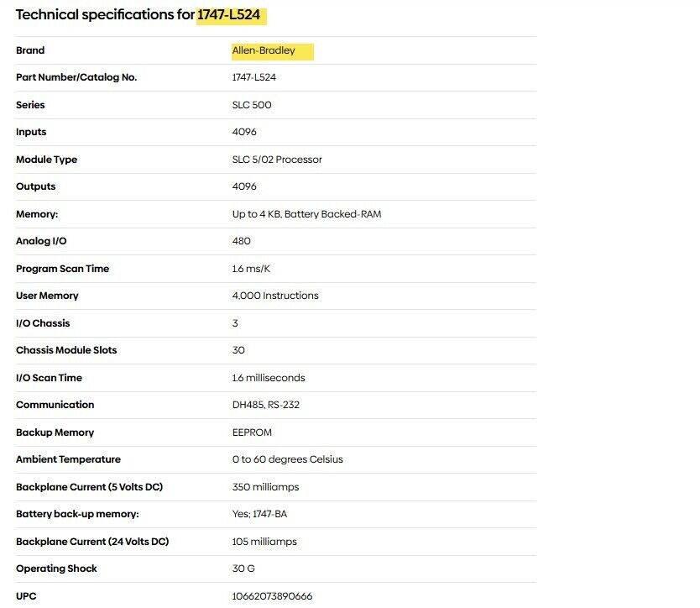700x608 pixels.
Task: Click the 1.6 milliseconds scan time value
Action: point(269,378)
